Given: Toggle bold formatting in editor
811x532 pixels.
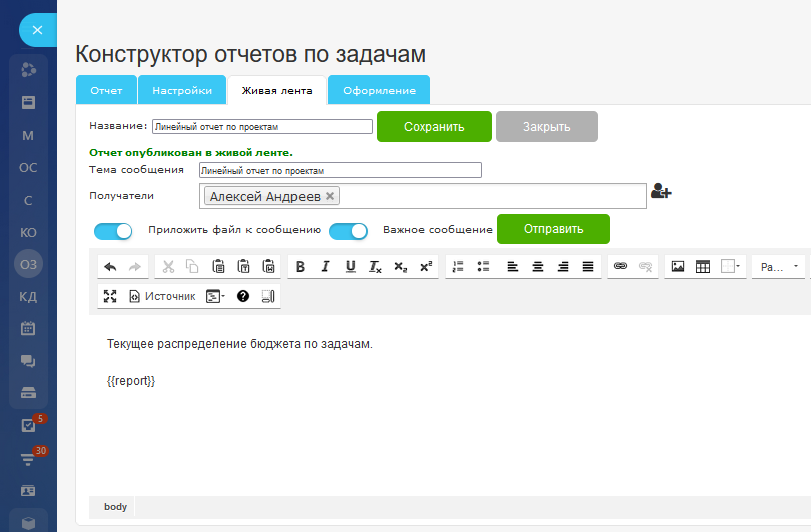Looking at the screenshot, I should (x=301, y=267).
